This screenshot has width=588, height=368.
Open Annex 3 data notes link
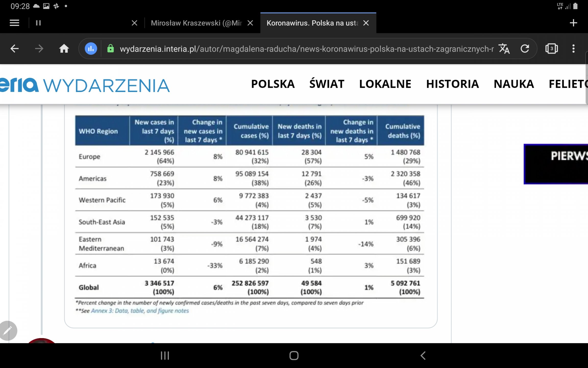140,311
